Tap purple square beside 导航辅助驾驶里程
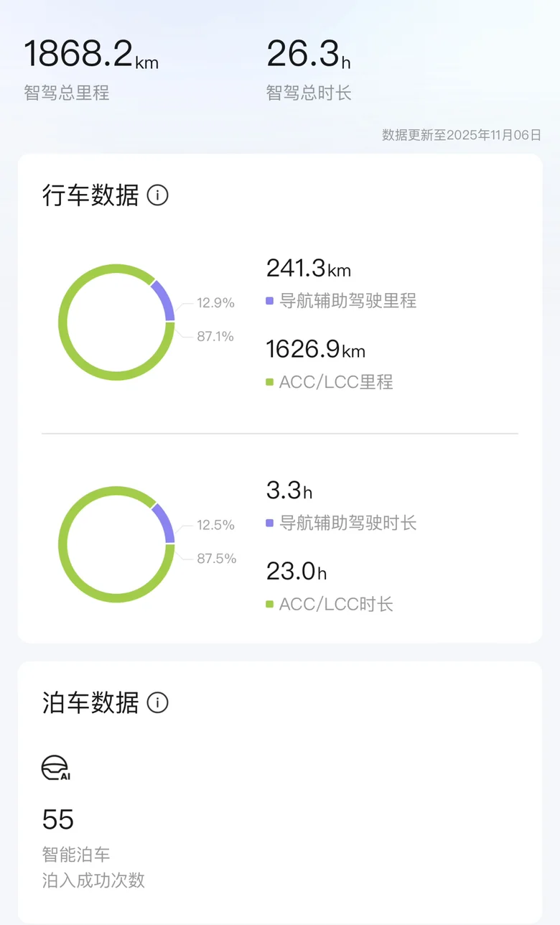This screenshot has height=925, width=560. 270,301
